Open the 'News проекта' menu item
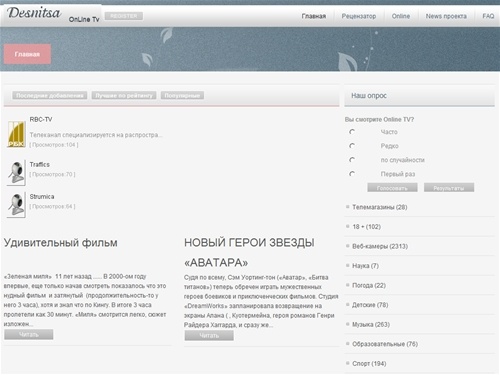This screenshot has width=500, height=375. [x=446, y=16]
